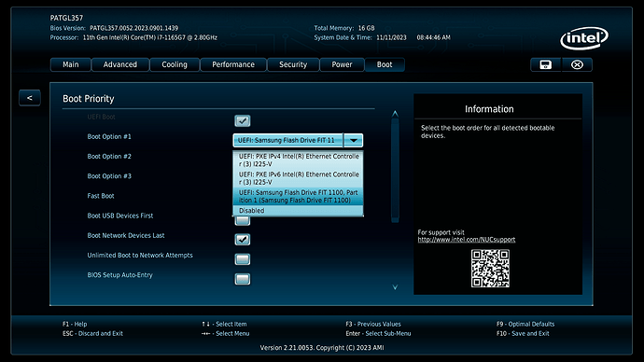Image resolution: width=644 pixels, height=362 pixels.
Task: Click the BIOS Setup Auto-Entry label
Action: coord(119,275)
